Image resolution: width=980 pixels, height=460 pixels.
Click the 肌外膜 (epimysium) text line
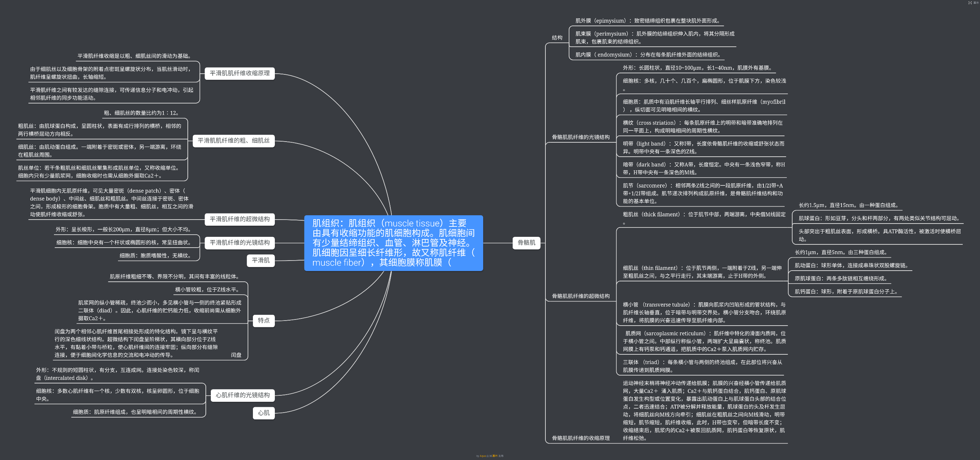tap(648, 21)
